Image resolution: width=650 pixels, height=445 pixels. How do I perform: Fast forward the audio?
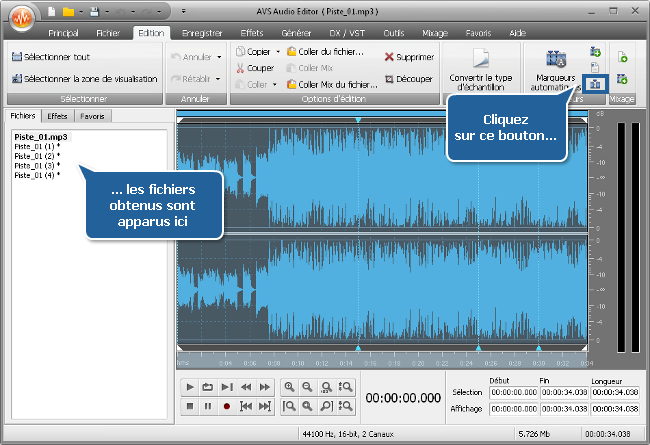point(264,387)
